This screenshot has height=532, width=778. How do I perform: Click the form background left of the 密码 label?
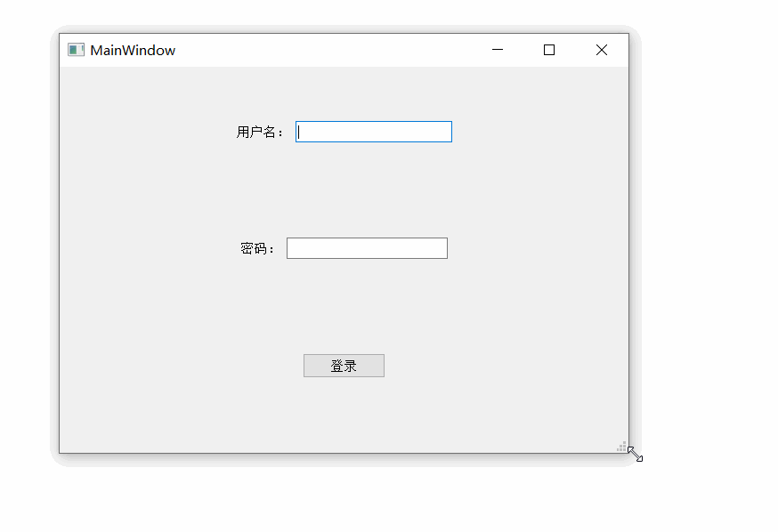click(x=160, y=247)
